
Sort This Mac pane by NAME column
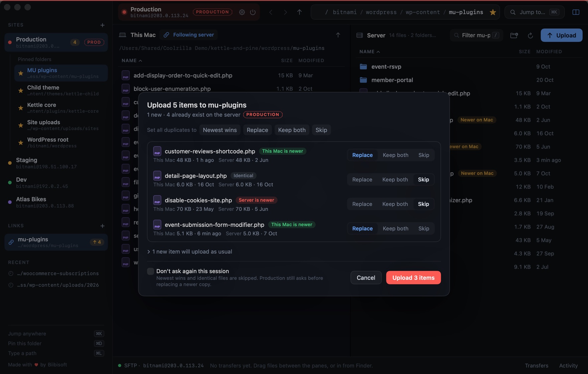tap(132, 60)
